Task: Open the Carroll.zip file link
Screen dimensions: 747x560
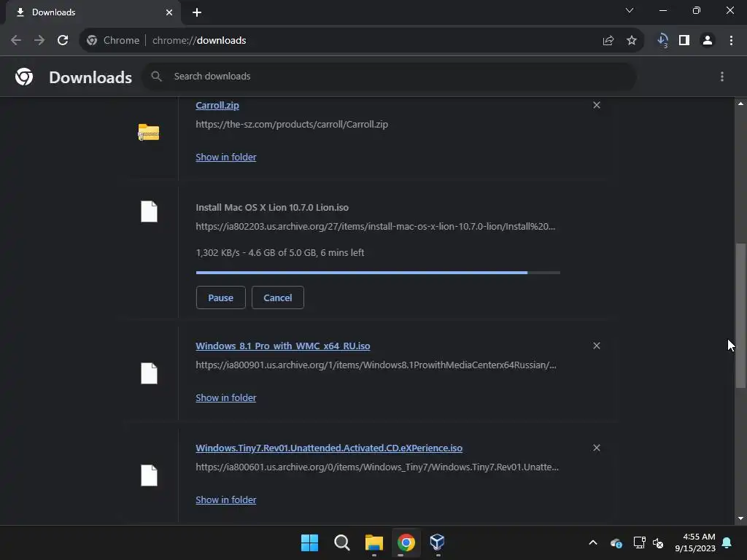Action: tap(217, 105)
